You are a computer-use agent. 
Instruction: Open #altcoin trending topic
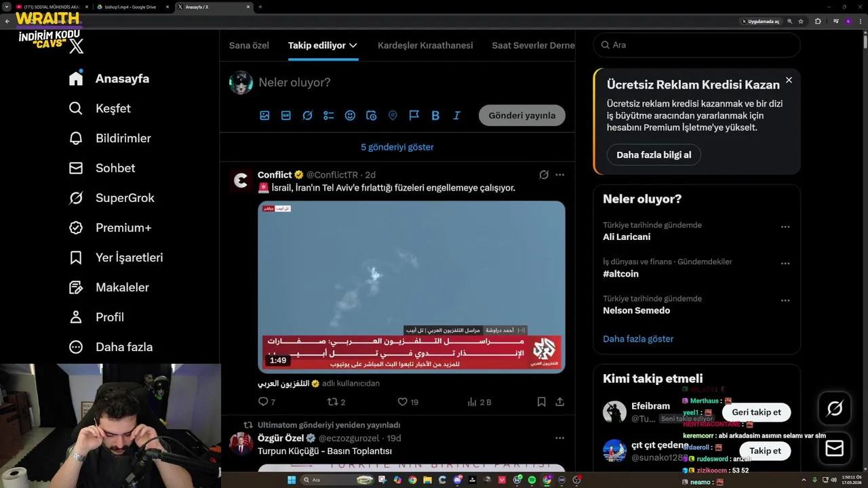[620, 274]
